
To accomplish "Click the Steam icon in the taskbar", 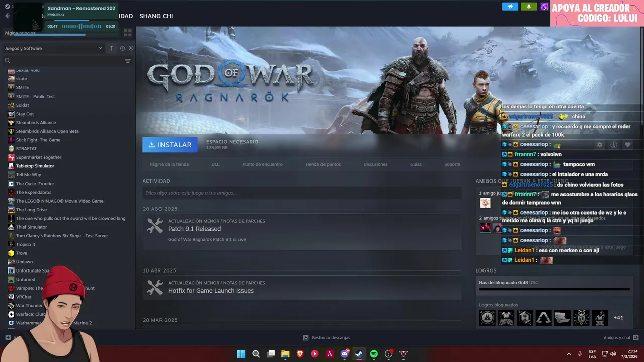I will pyautogui.click(x=359, y=354).
